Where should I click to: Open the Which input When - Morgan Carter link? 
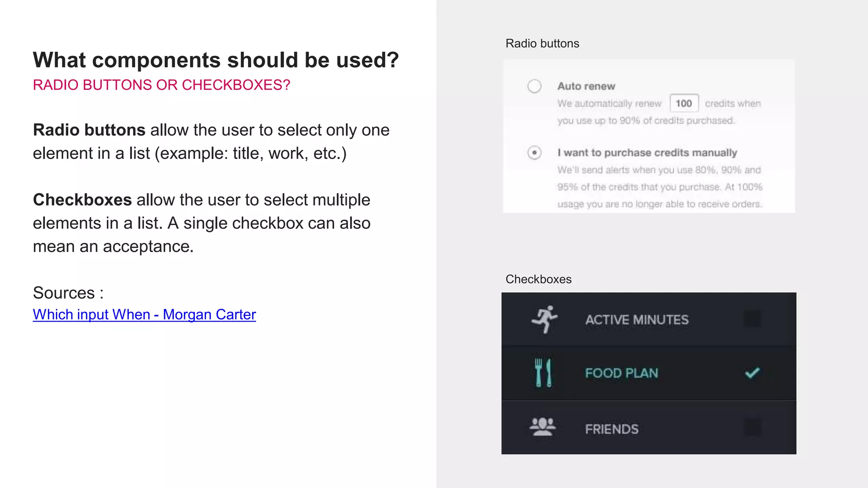pos(145,314)
